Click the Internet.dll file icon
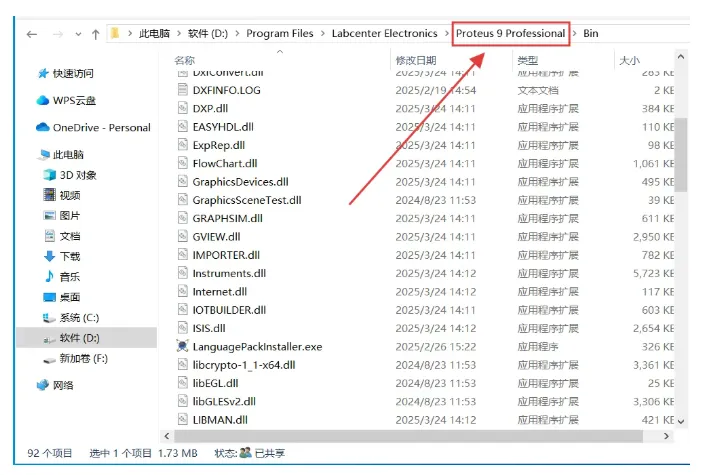 [182, 292]
